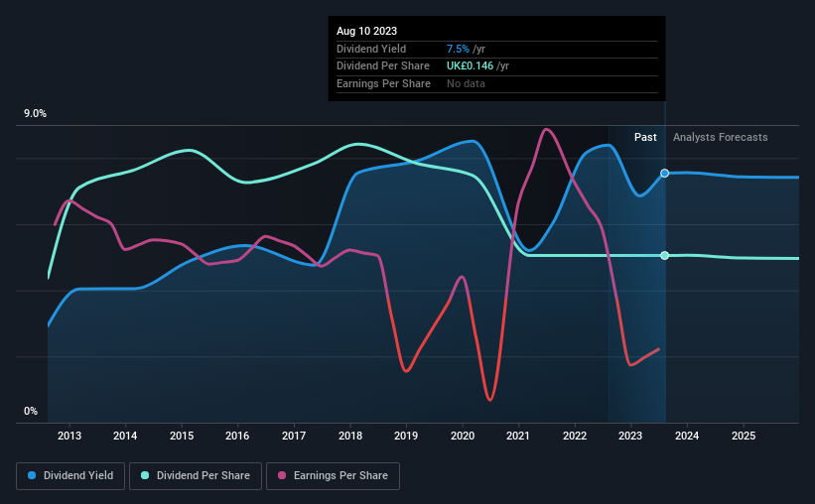This screenshot has width=815, height=504.
Task: Click the teal Dividend Per Share legend dot
Action: click(x=145, y=475)
